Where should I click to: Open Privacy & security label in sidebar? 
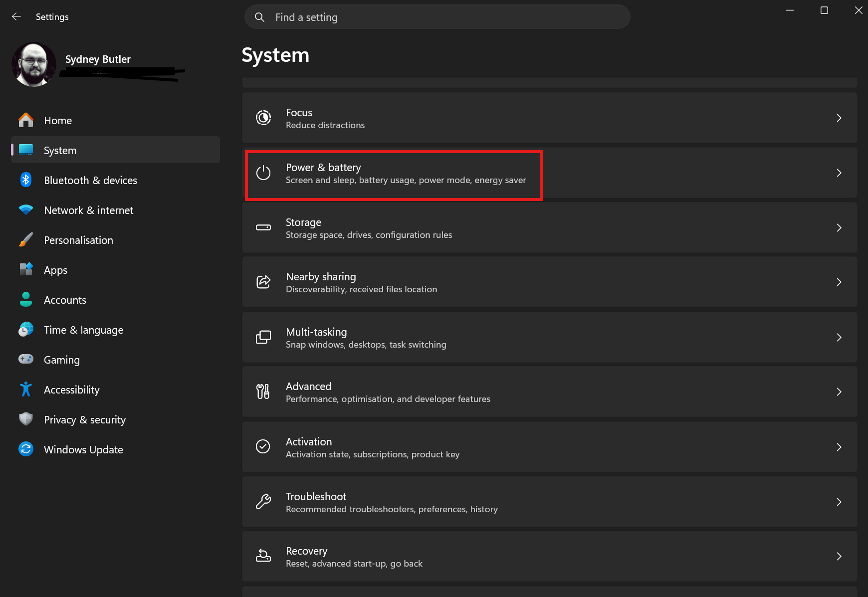[85, 420]
